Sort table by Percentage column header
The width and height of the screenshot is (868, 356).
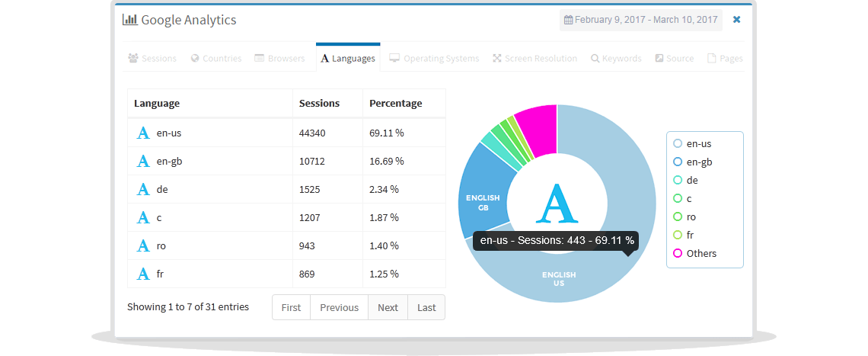click(395, 104)
